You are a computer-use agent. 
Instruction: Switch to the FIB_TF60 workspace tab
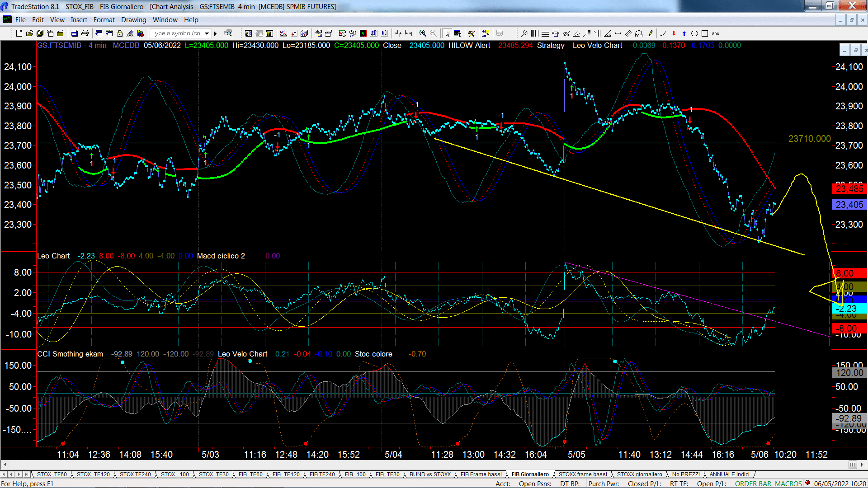point(250,474)
